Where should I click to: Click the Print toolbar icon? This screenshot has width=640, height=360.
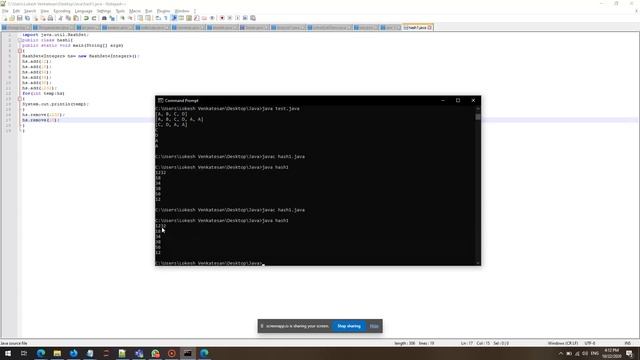click(50, 18)
